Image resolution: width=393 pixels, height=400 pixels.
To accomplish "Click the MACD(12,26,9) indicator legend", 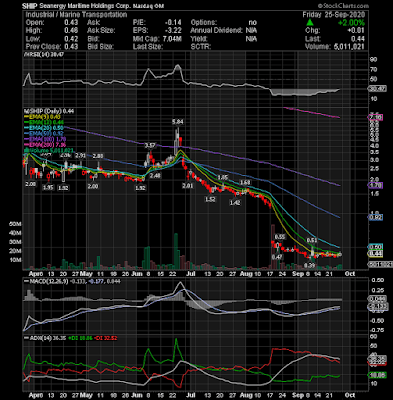I will coord(72,281).
